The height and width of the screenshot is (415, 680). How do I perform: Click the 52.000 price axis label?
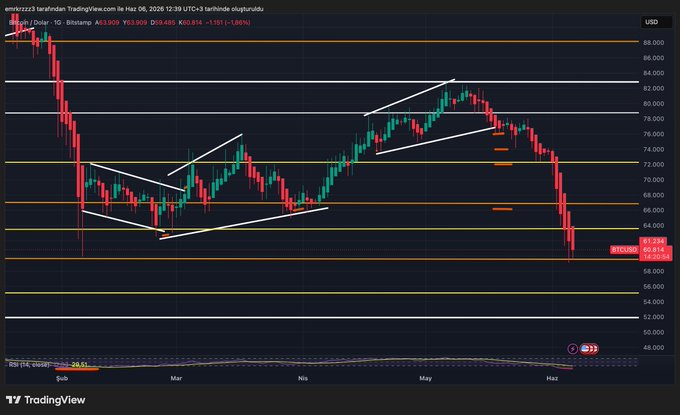[654, 317]
